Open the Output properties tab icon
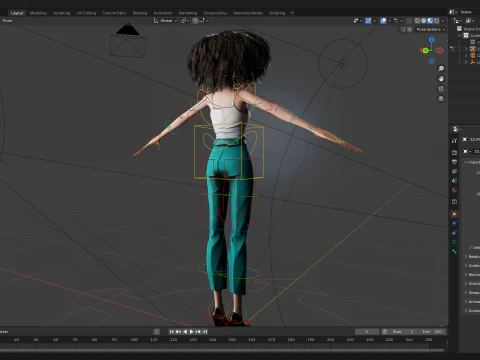 (454, 162)
